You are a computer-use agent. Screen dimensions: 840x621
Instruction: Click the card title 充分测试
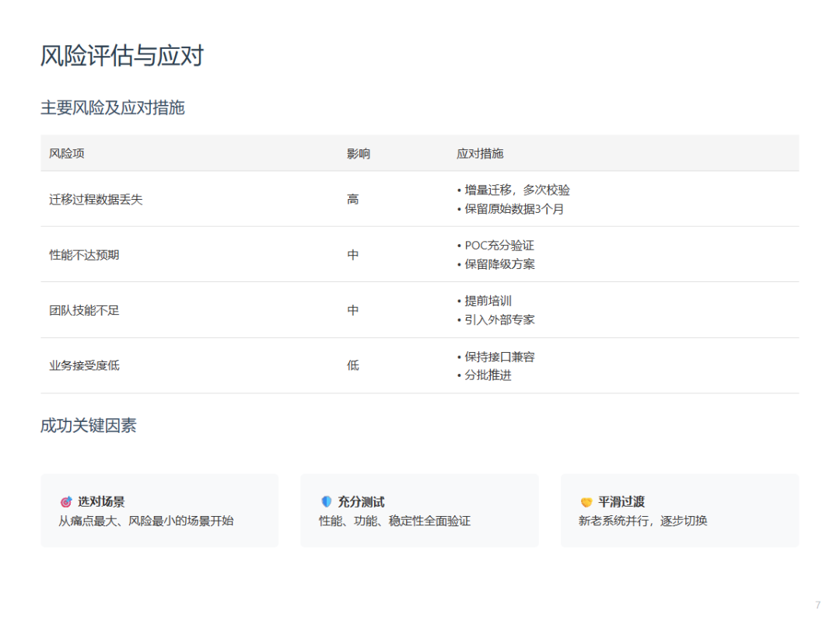click(361, 501)
